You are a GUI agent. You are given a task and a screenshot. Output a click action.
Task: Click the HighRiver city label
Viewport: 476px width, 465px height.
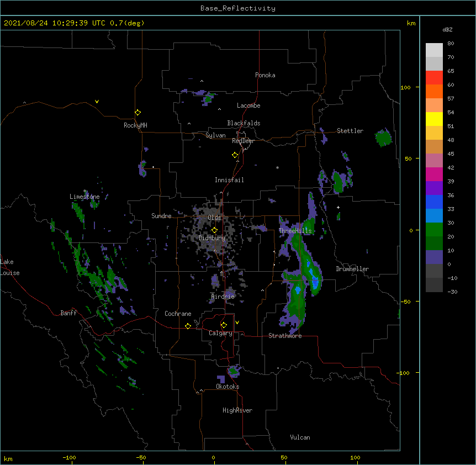click(237, 410)
